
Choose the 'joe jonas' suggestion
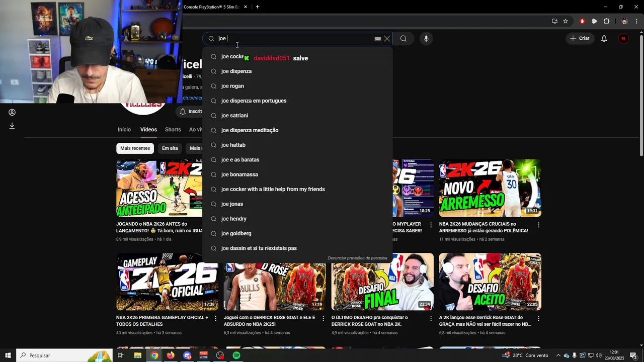(297, 204)
